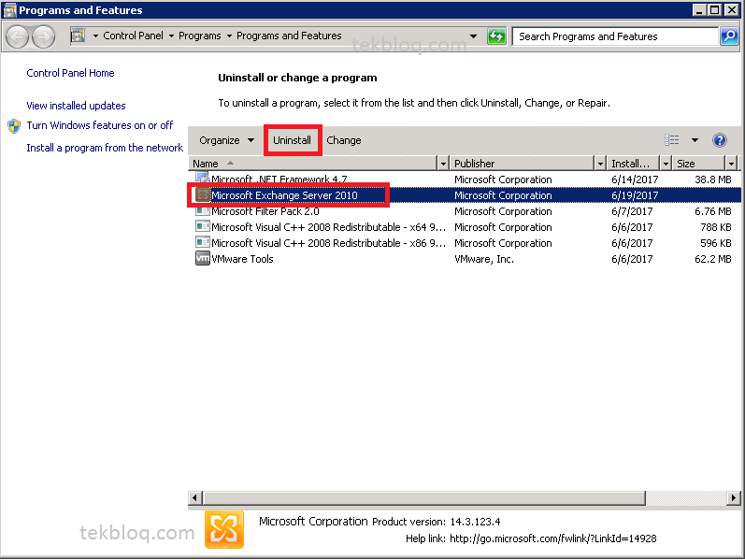This screenshot has width=745, height=560.
Task: Open the arrow before Control Panel breadcrumb
Action: point(95,36)
